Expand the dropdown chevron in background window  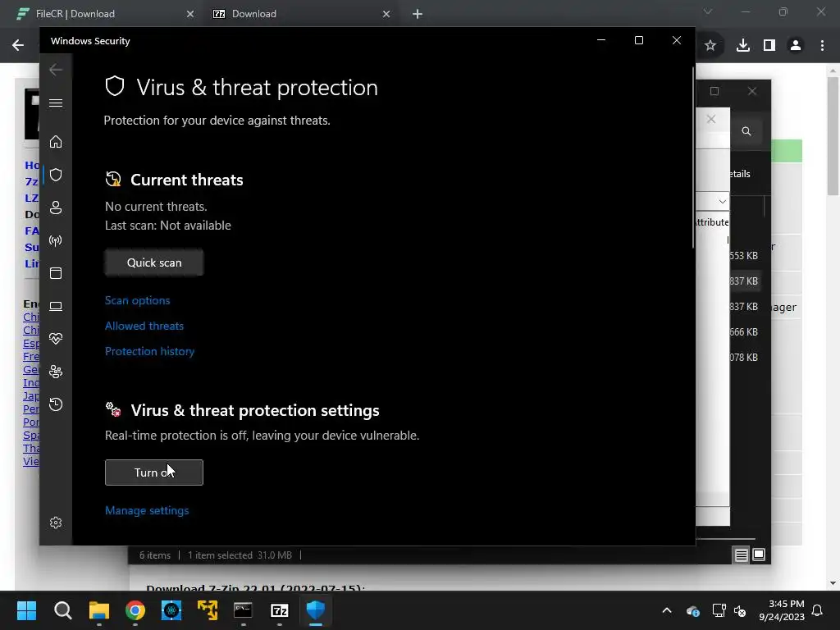(722, 202)
